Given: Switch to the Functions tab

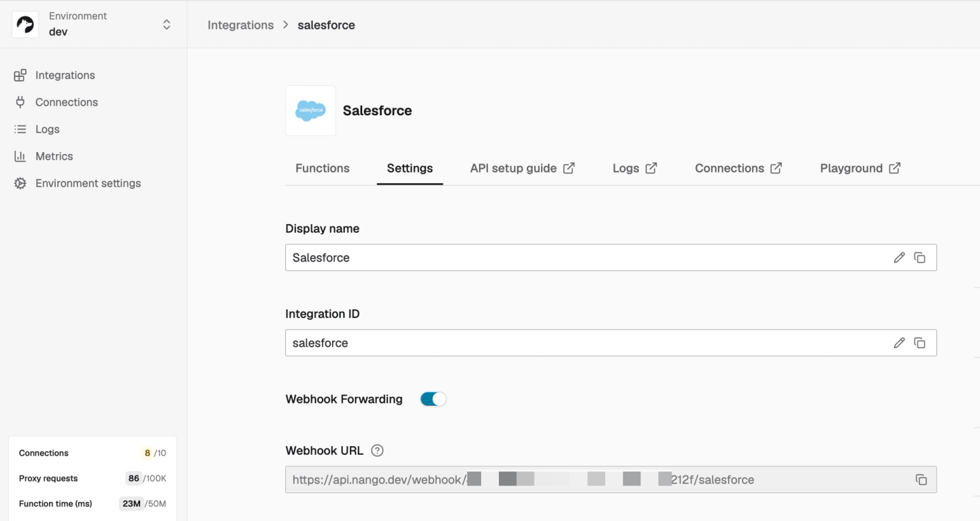Looking at the screenshot, I should point(323,168).
